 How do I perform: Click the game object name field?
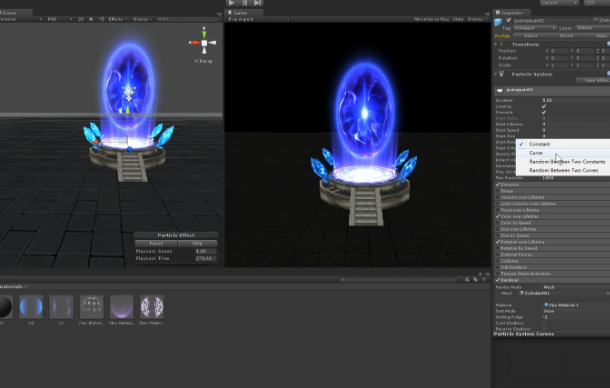pyautogui.click(x=551, y=20)
